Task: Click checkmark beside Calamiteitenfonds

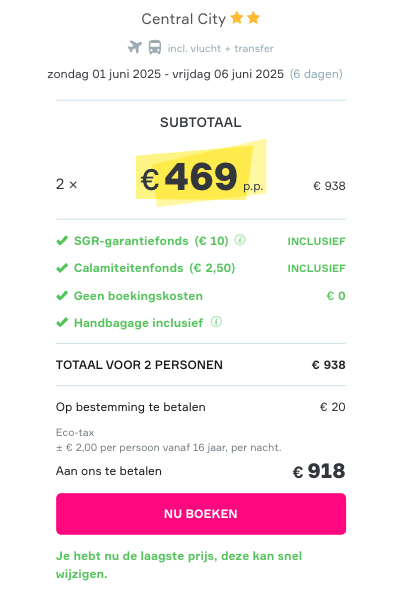Action: (62, 268)
